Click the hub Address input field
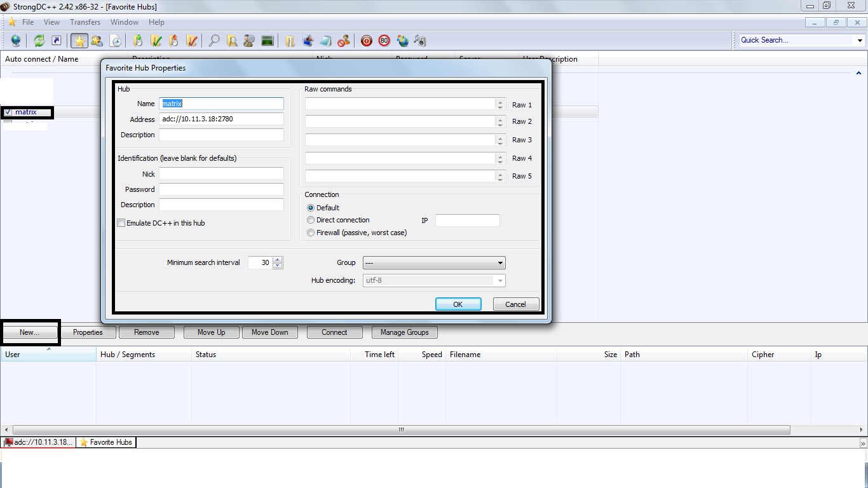868x488 pixels. (221, 119)
